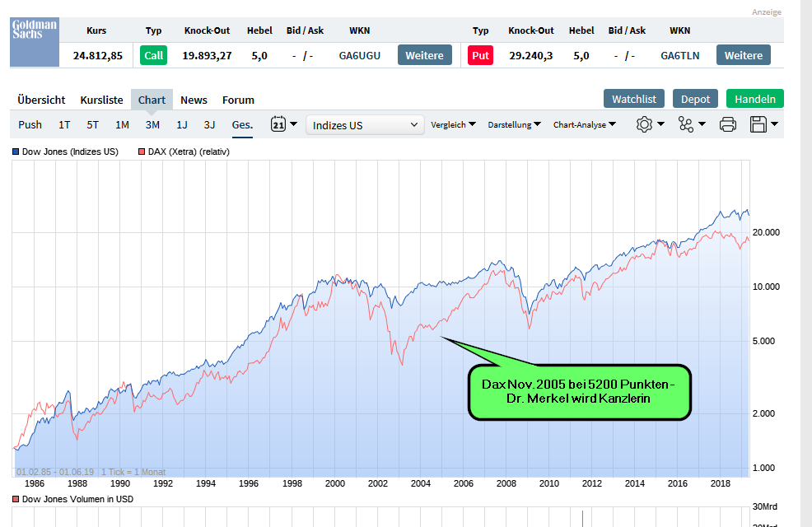Open the GA6TLN WKN link

[680, 56]
